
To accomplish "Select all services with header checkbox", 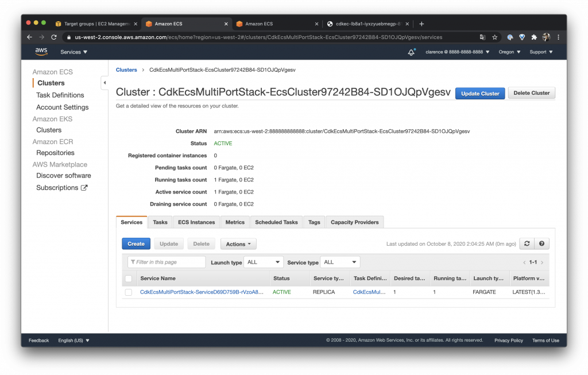I will [x=129, y=279].
